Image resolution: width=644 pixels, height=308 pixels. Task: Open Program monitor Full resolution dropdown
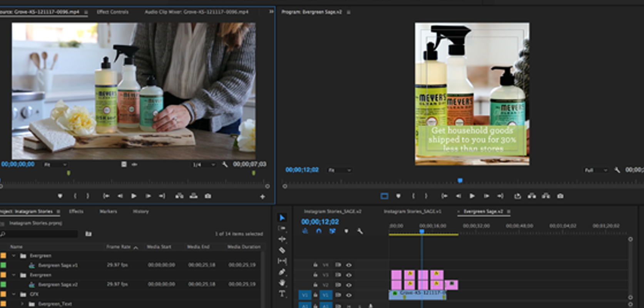pos(596,170)
